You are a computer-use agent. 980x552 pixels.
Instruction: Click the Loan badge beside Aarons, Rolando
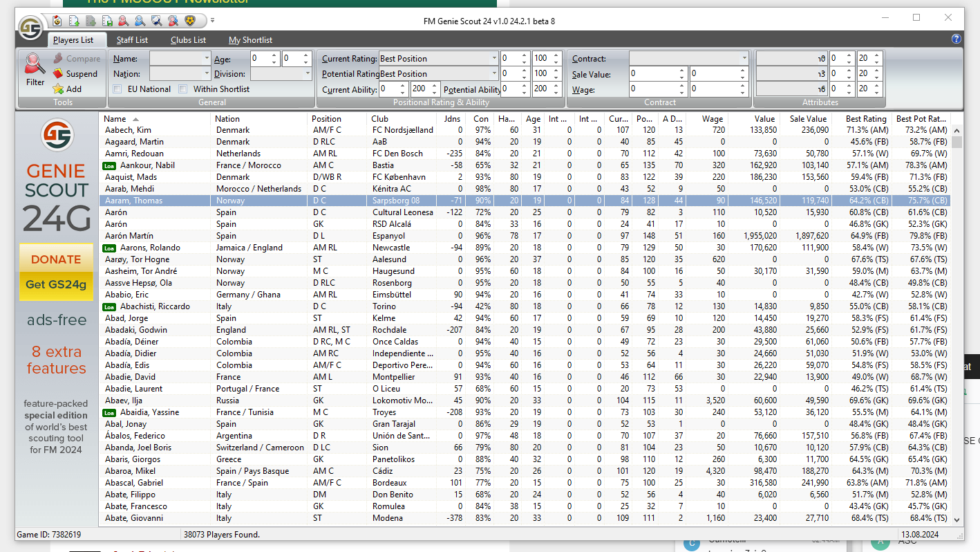(109, 248)
